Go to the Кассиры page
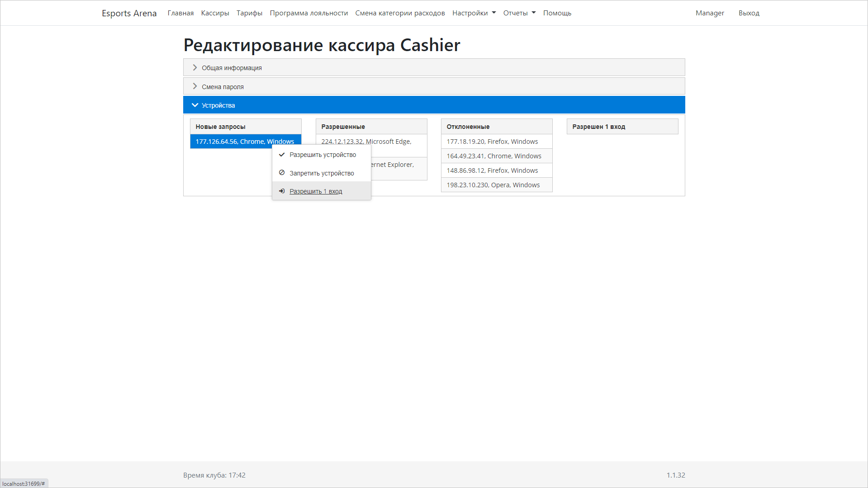868x488 pixels. click(x=215, y=13)
